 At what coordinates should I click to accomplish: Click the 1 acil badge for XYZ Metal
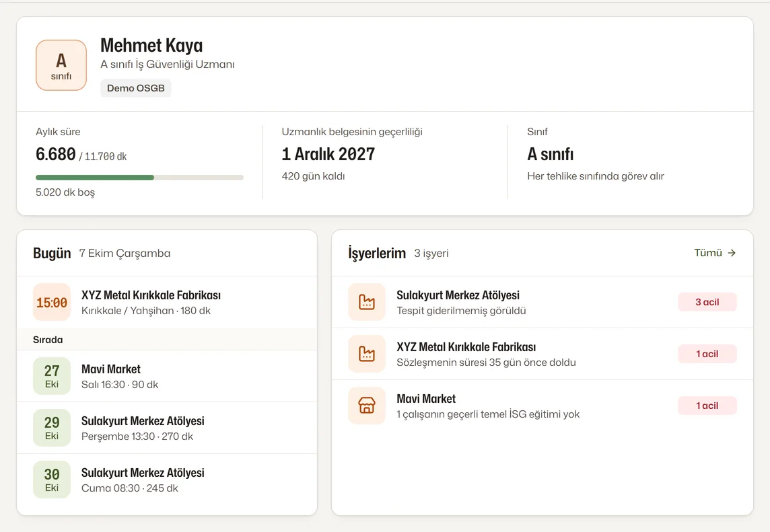point(707,354)
